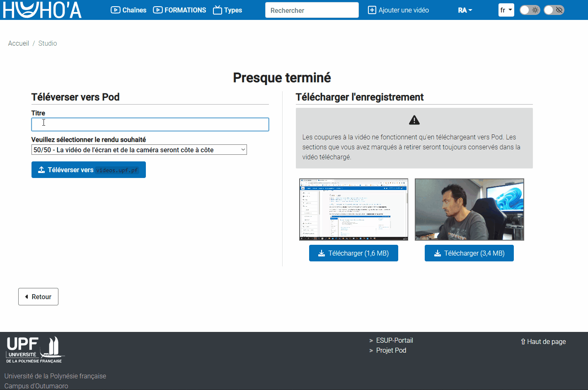Toggle the dark mode sun switch
The height and width of the screenshot is (390, 588).
530,10
